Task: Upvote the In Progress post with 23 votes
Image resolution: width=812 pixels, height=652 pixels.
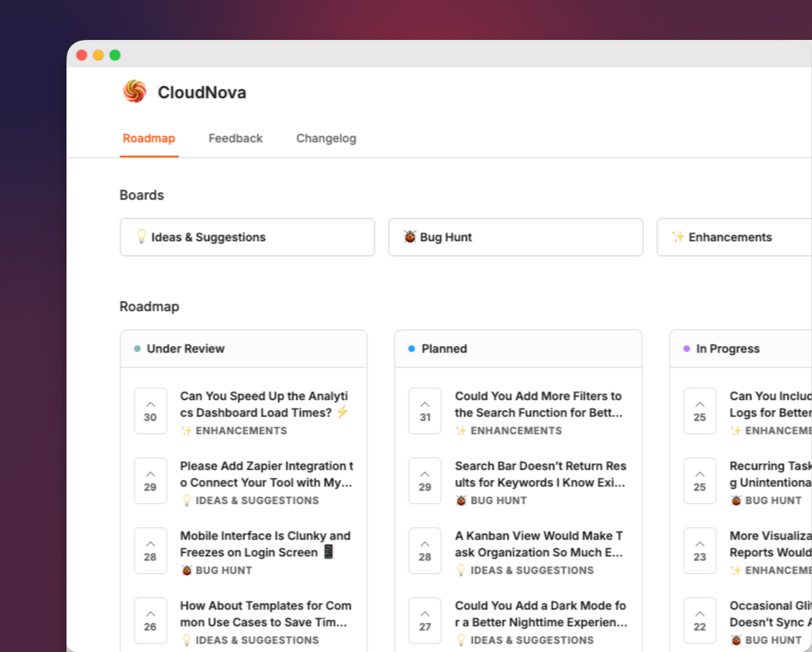Action: click(700, 551)
